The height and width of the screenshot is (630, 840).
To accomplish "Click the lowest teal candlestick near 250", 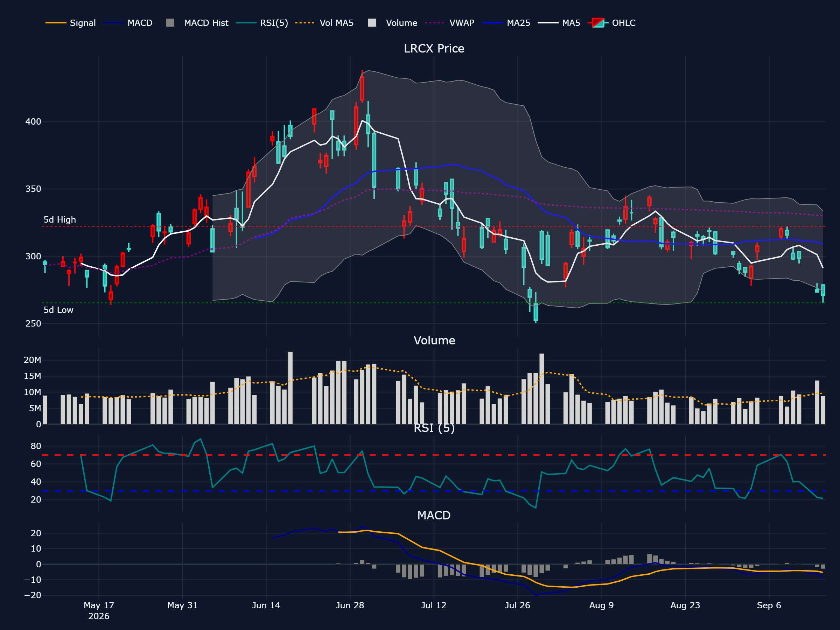I will click(535, 312).
